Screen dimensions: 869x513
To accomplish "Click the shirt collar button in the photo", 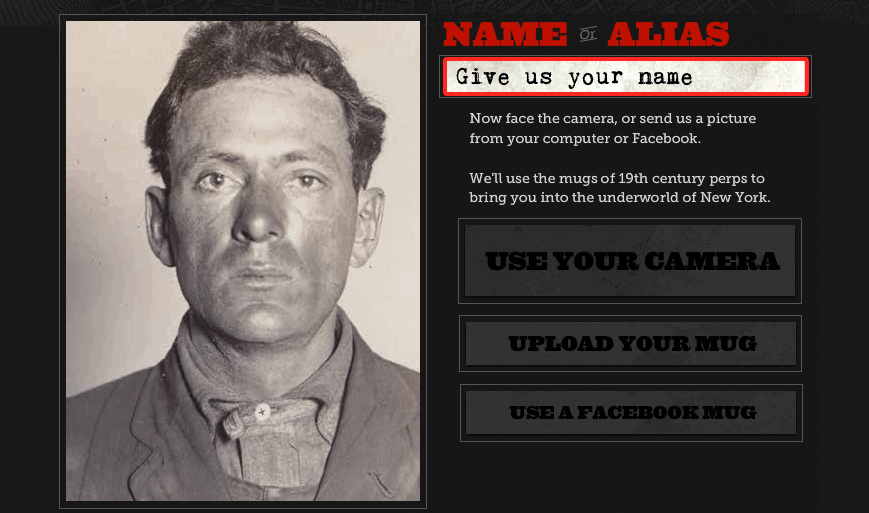I will 262,411.
